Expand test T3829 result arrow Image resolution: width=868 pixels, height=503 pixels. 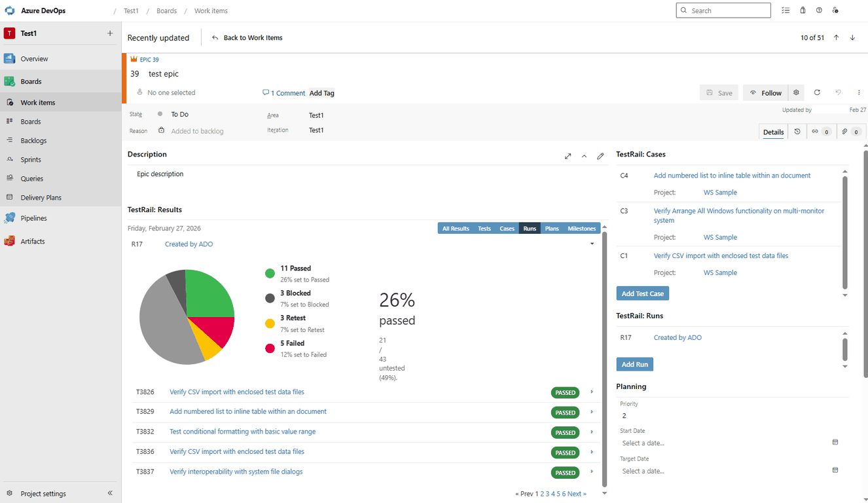592,412
